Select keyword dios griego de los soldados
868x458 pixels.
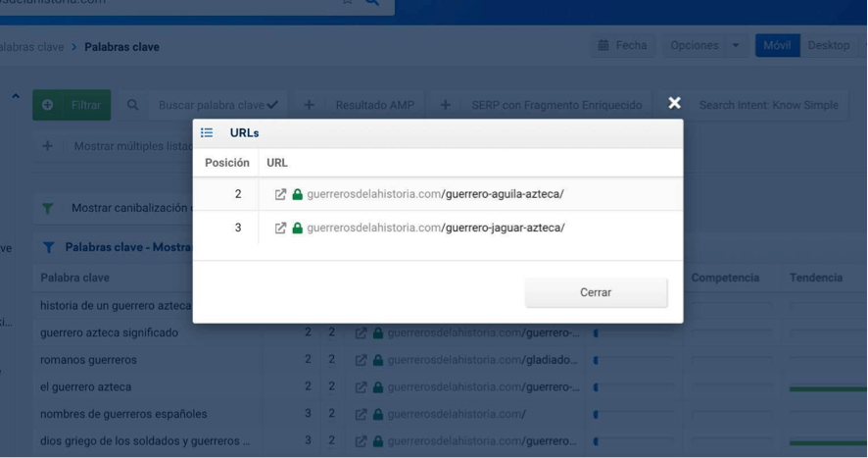coord(145,441)
